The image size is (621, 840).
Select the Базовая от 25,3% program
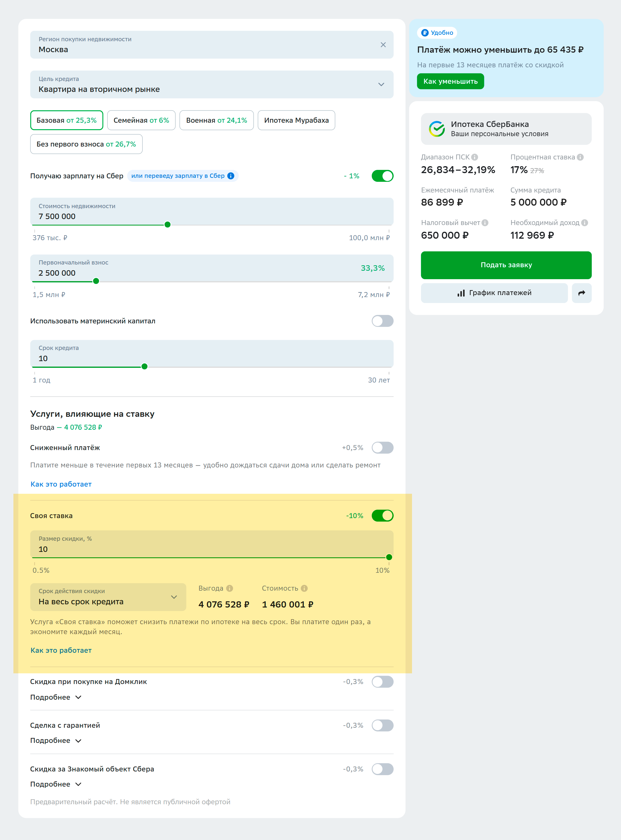[x=67, y=120]
